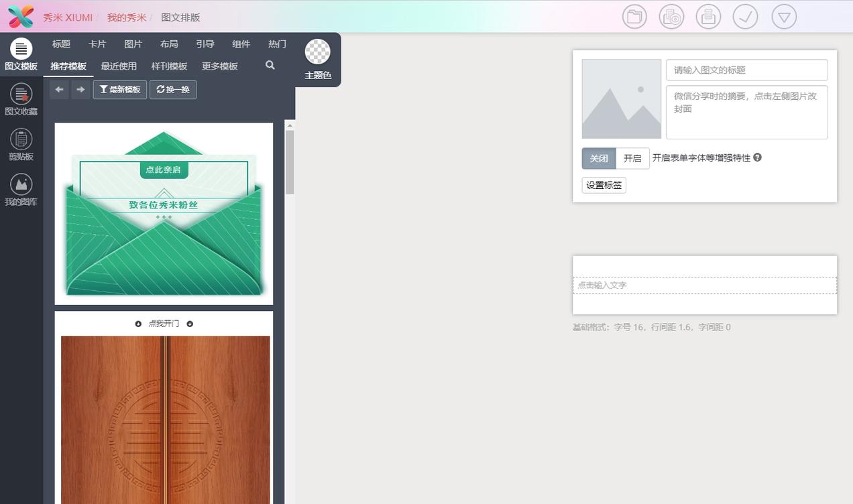This screenshot has height=504, width=853.
Task: Switch to the 最近使用 tab
Action: click(119, 66)
